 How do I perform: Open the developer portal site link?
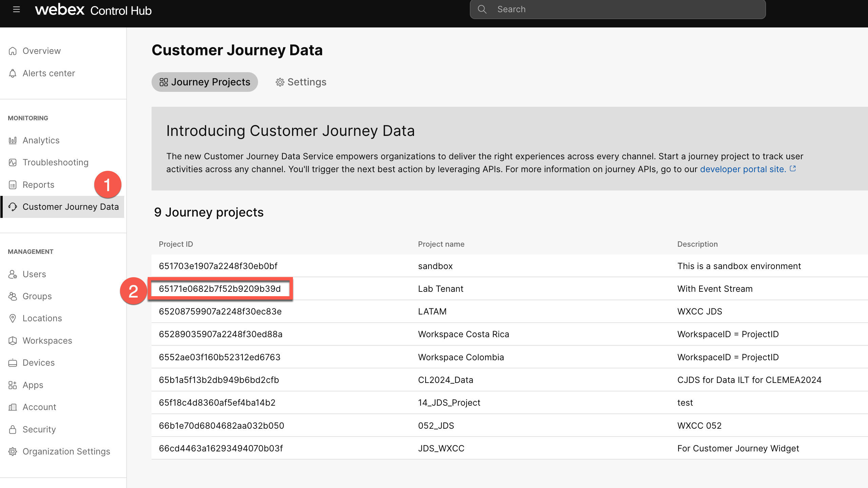[x=743, y=169]
